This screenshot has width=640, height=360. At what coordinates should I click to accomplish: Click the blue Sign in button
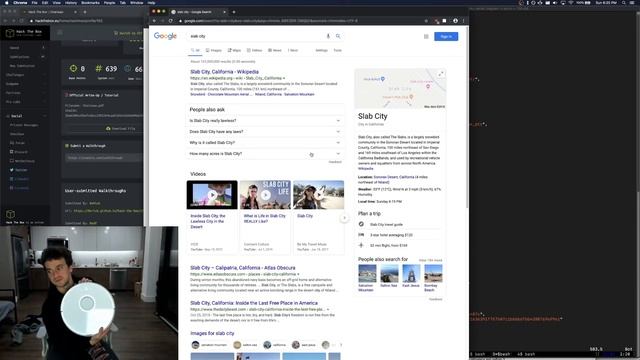[446, 36]
